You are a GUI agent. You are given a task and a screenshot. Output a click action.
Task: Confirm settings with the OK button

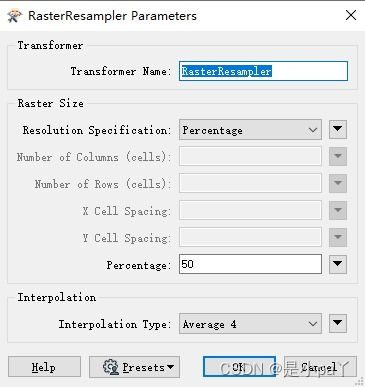tap(239, 367)
